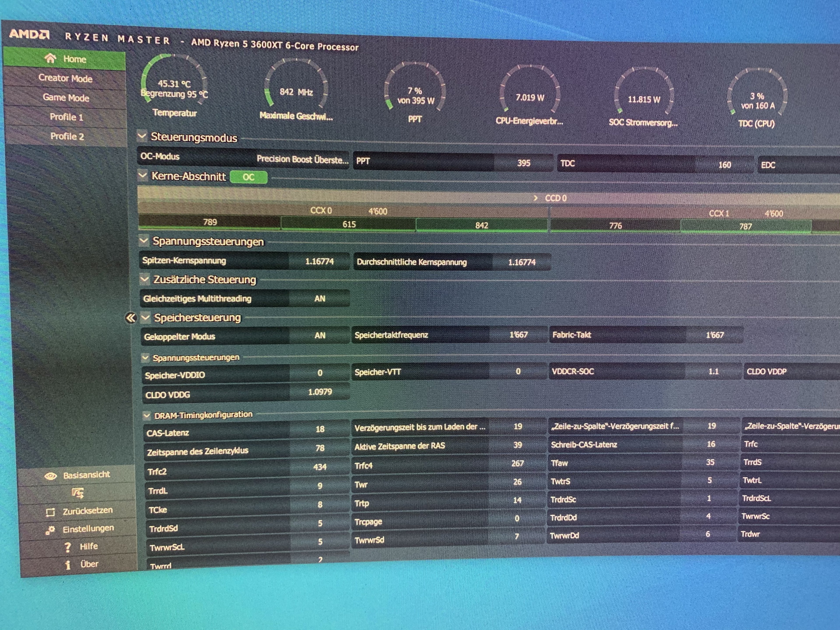Switch to Creator Mode tab
The image size is (840, 630).
65,78
